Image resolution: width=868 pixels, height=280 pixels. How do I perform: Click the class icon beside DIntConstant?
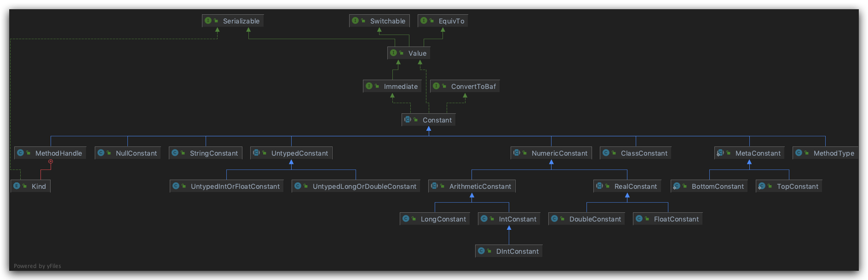tap(481, 251)
